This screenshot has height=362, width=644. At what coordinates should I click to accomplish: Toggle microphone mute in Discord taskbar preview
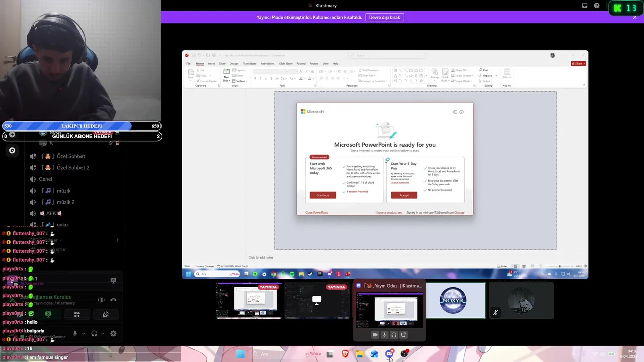pos(384,335)
